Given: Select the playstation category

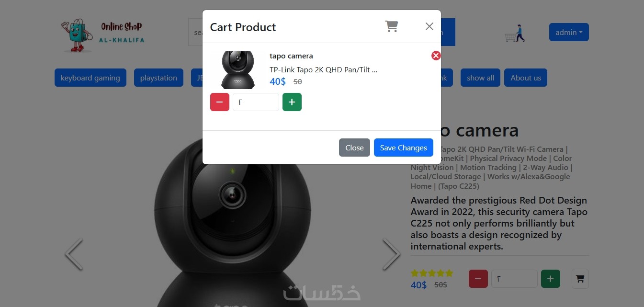Looking at the screenshot, I should point(158,78).
